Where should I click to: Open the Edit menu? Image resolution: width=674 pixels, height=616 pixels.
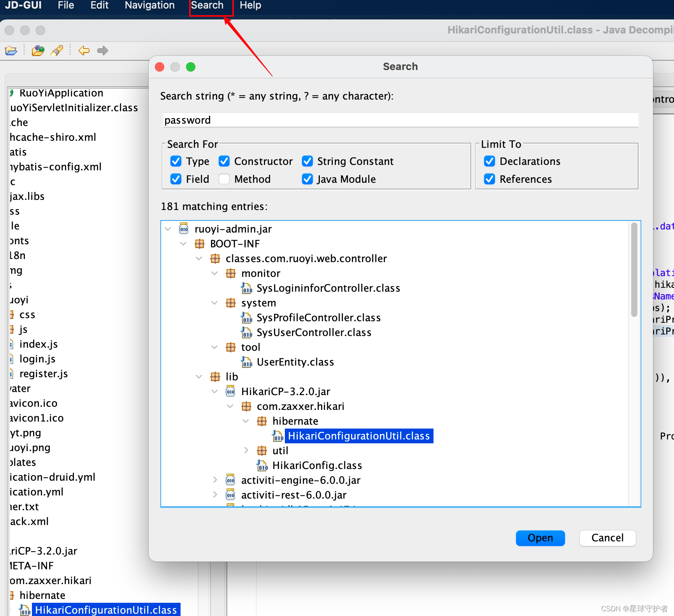pyautogui.click(x=100, y=5)
